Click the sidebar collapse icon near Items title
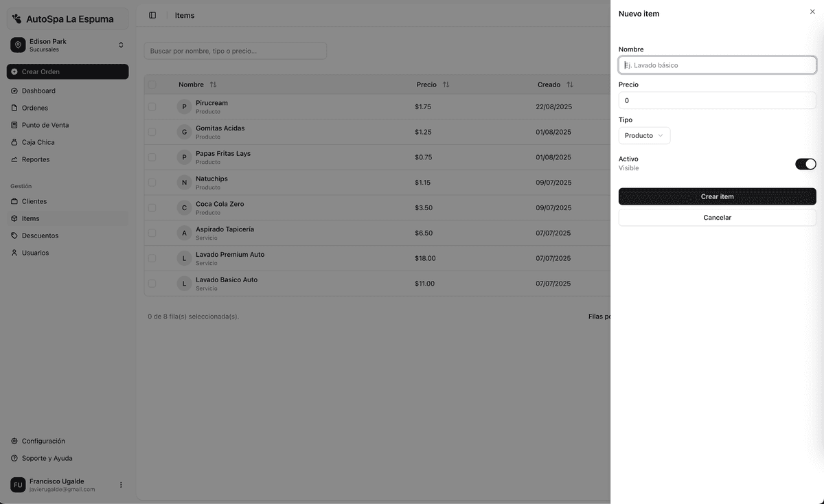 [152, 15]
